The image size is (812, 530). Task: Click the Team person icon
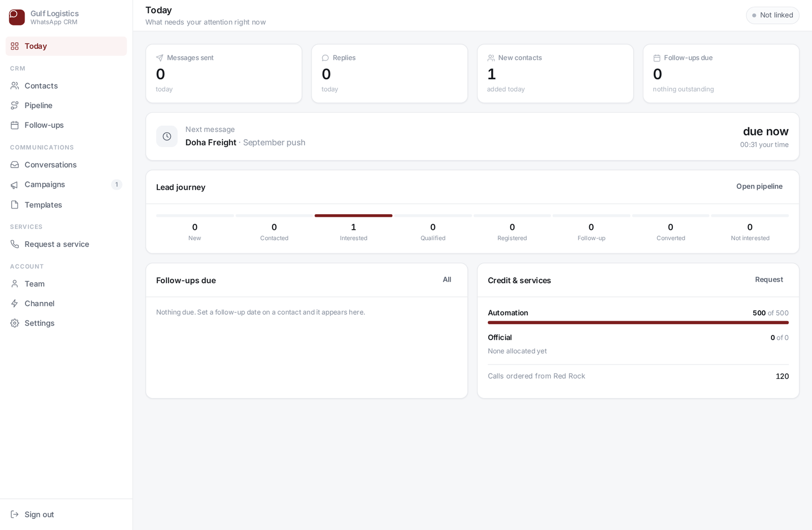(x=15, y=284)
